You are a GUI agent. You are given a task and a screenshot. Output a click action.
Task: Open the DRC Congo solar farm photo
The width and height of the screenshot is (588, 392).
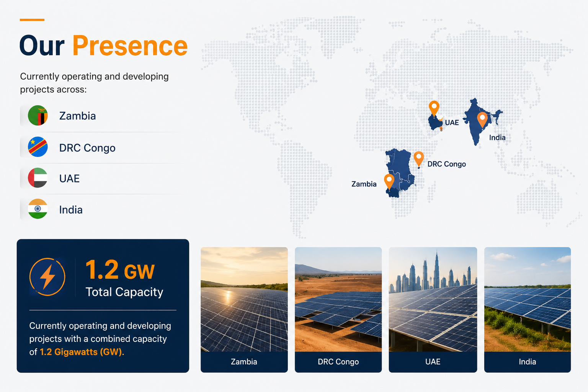click(338, 299)
